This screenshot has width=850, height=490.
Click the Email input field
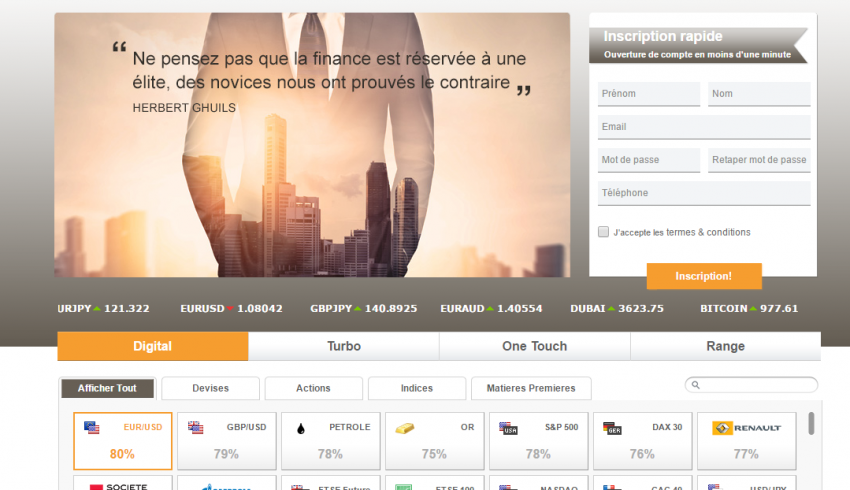(x=704, y=127)
